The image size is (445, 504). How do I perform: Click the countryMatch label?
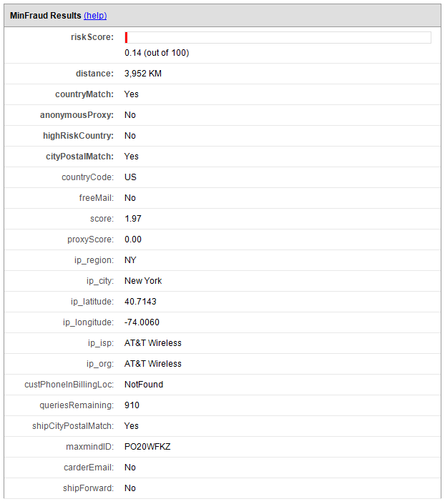84,94
